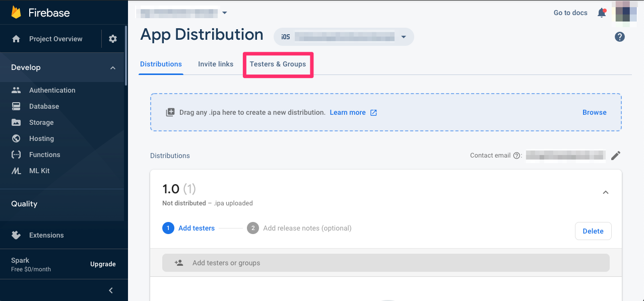Click the Spark Free $0/month plan label
This screenshot has width=644, height=301.
point(31,265)
